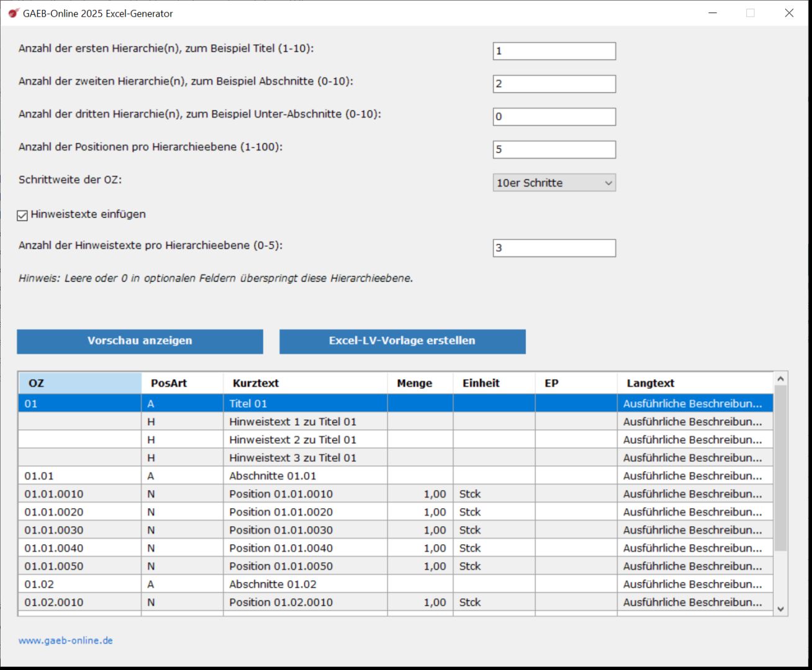
Task: Uncheck "Hinweistexte einfügen"
Action: tap(22, 215)
